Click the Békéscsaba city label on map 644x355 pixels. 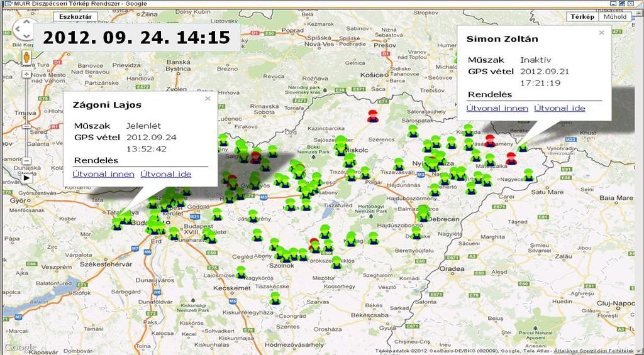click(x=370, y=315)
